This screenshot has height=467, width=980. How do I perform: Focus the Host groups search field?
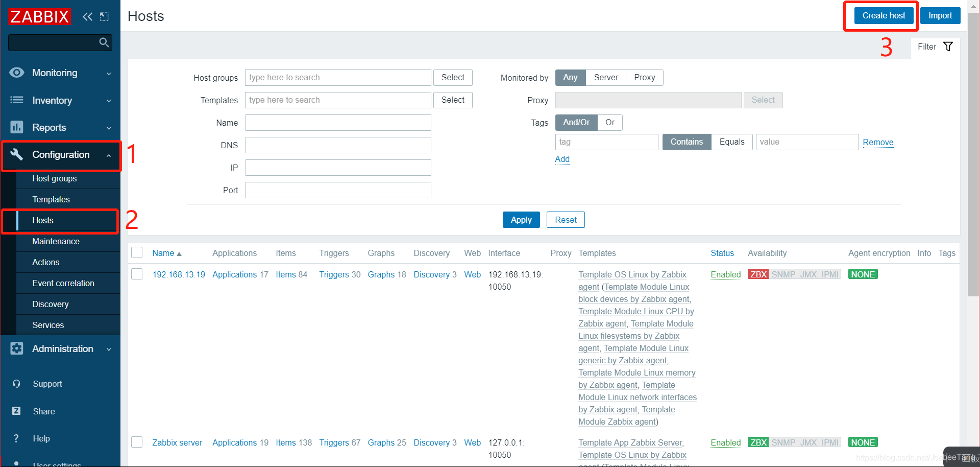click(x=338, y=78)
